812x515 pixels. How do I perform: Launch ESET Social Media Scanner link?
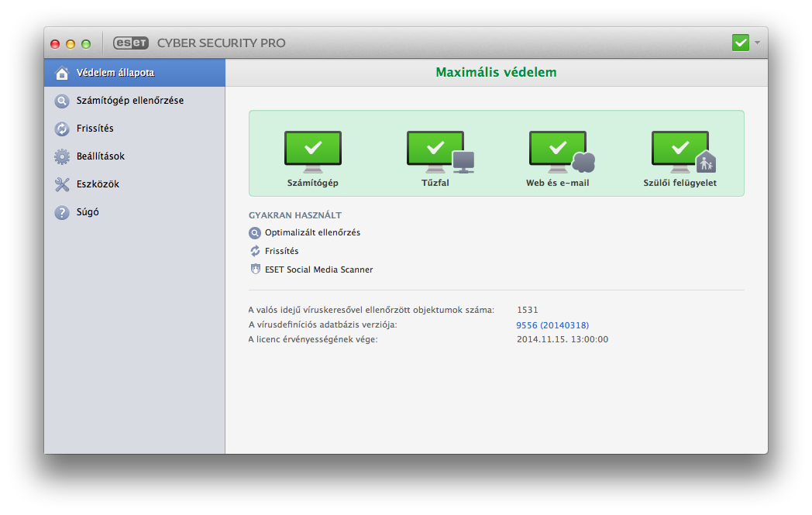319,270
